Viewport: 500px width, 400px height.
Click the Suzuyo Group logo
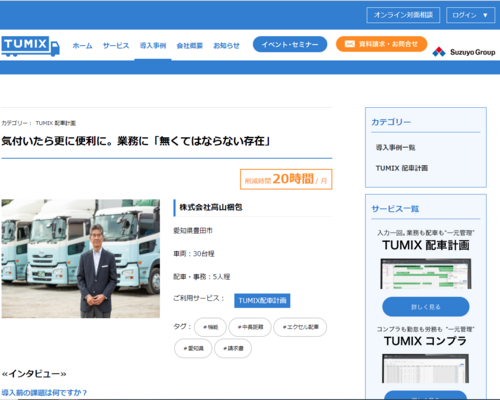pos(464,52)
